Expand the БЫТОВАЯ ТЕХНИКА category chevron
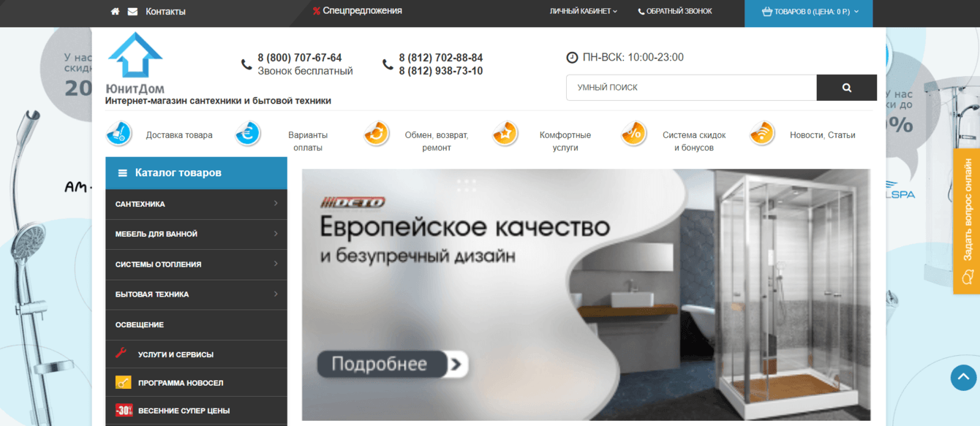Screen dimensions: 980x426 (x=276, y=294)
